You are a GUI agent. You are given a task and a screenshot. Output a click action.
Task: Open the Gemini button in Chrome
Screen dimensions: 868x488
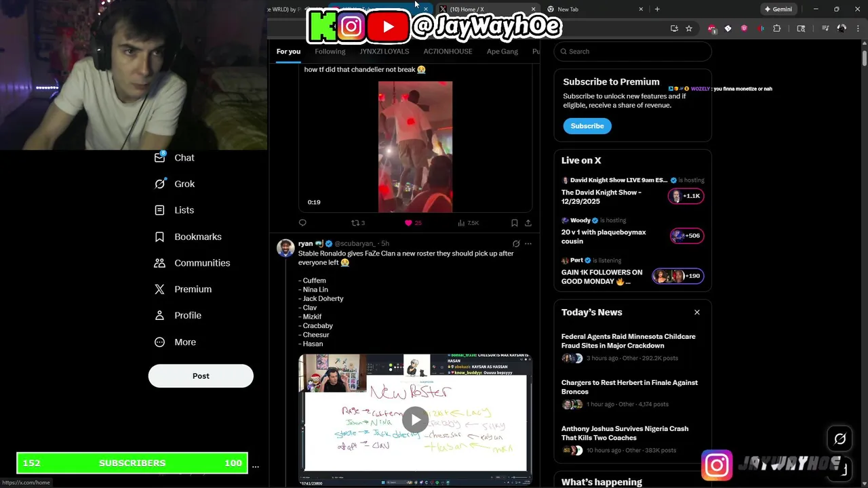(778, 9)
